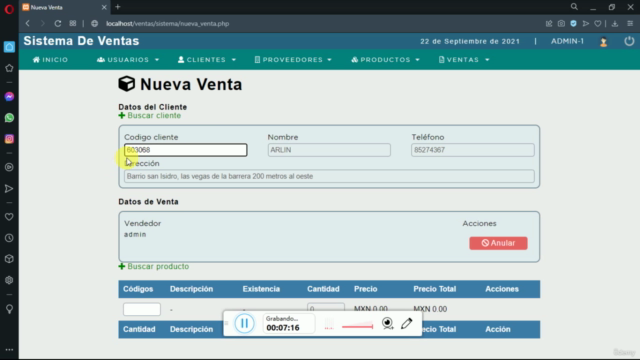
Task: Adjust the recorder volume slider
Action: tap(358, 325)
